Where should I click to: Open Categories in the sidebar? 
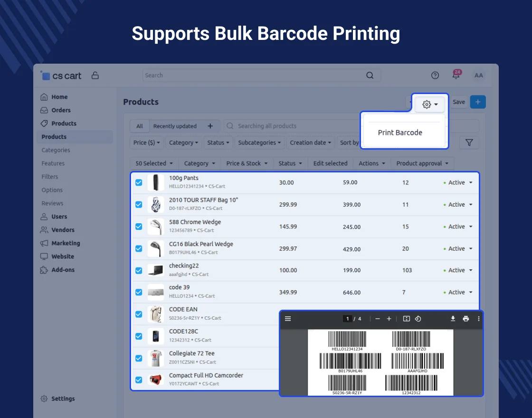(x=56, y=150)
